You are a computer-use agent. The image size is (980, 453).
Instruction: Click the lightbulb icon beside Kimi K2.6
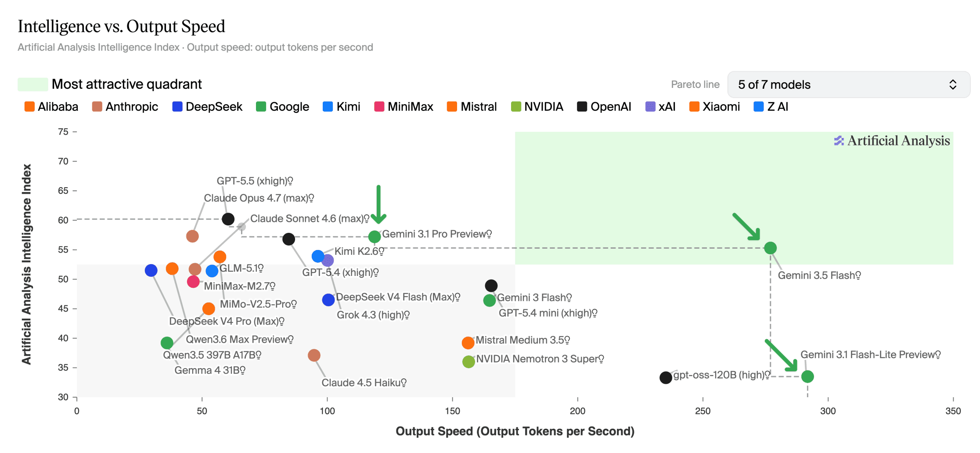click(x=382, y=251)
